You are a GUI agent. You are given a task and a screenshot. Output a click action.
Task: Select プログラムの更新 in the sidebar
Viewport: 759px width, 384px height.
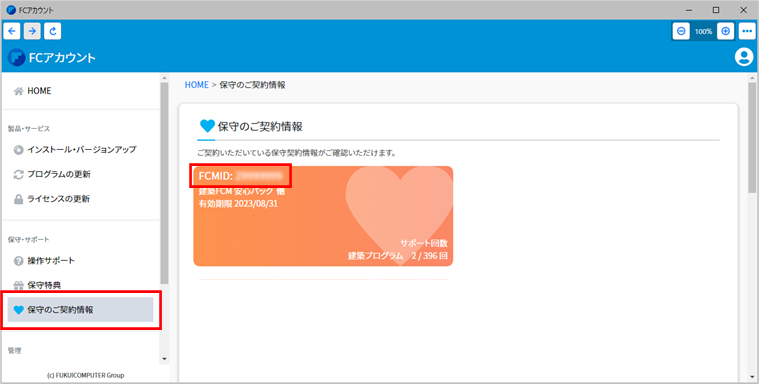tap(80, 174)
